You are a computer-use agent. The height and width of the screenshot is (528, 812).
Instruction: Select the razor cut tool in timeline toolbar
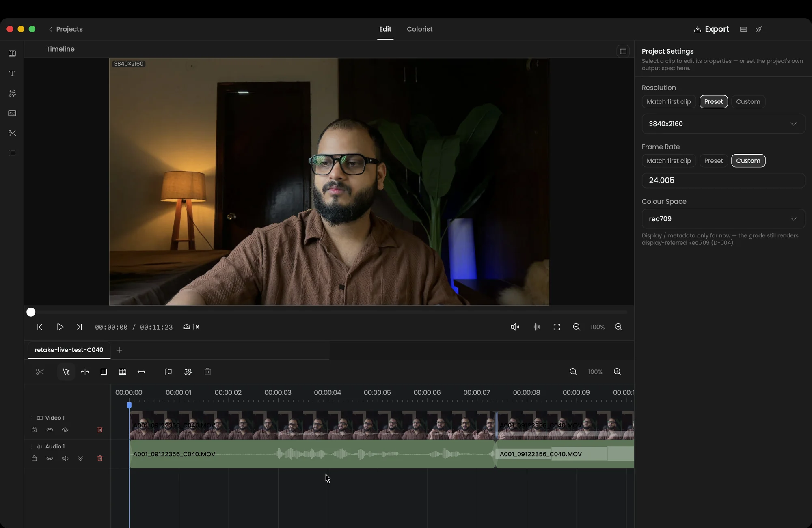40,372
